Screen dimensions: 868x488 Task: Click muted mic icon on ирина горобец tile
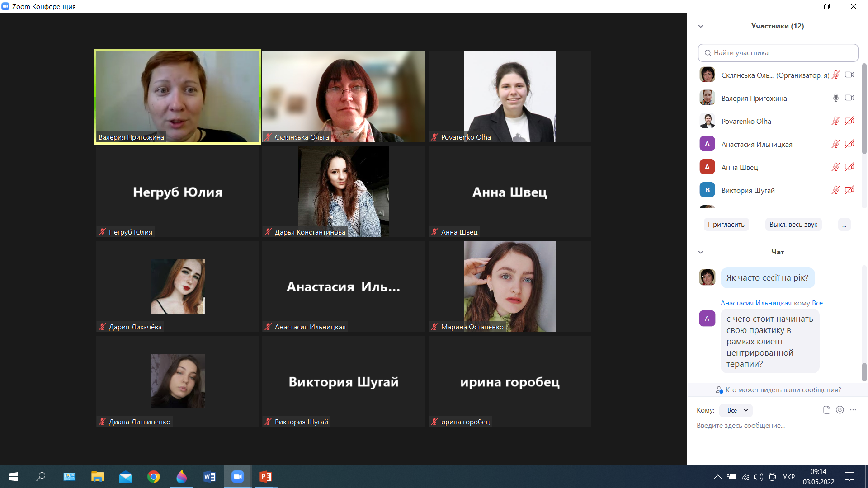tap(434, 422)
